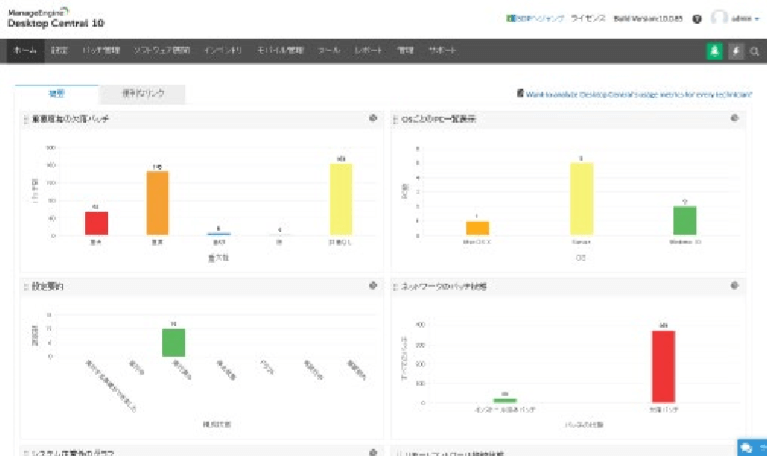767x456 pixels.
Task: Open the search magnifier icon
Action: (754, 51)
